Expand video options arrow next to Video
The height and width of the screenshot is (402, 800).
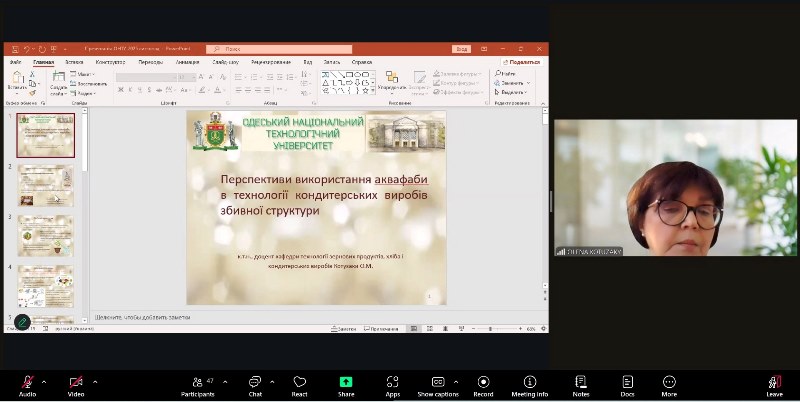[x=95, y=381]
